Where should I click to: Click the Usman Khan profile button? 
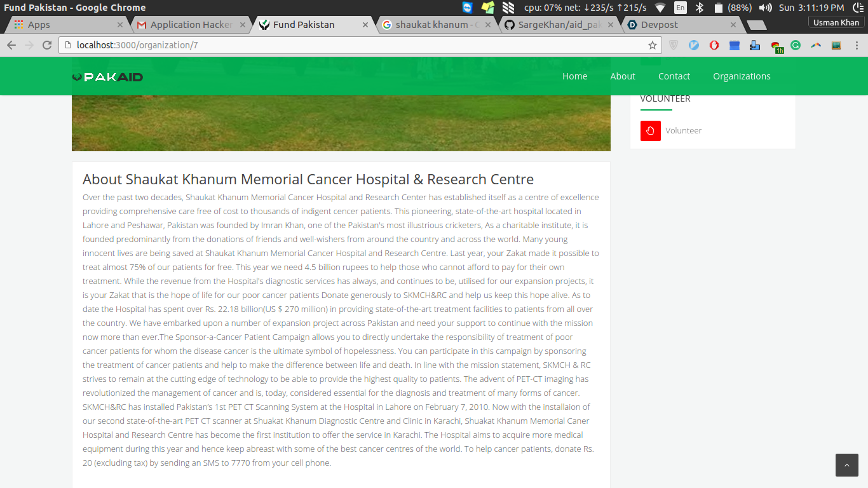[836, 22]
